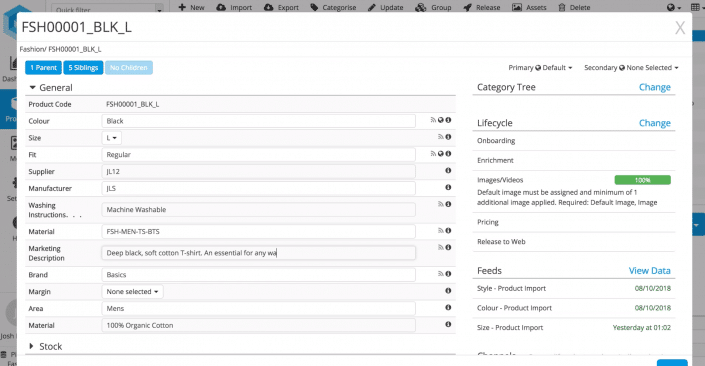Click Size - Product Import feed row
The width and height of the screenshot is (705, 366).
coord(574,328)
